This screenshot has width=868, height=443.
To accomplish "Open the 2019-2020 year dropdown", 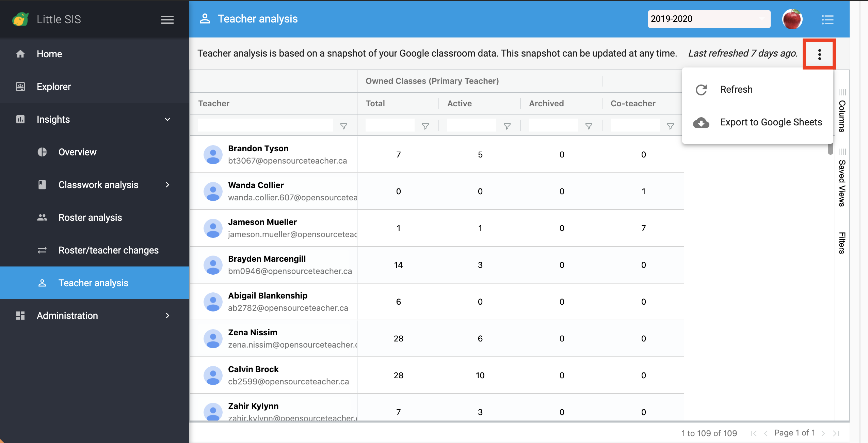I will coord(709,19).
